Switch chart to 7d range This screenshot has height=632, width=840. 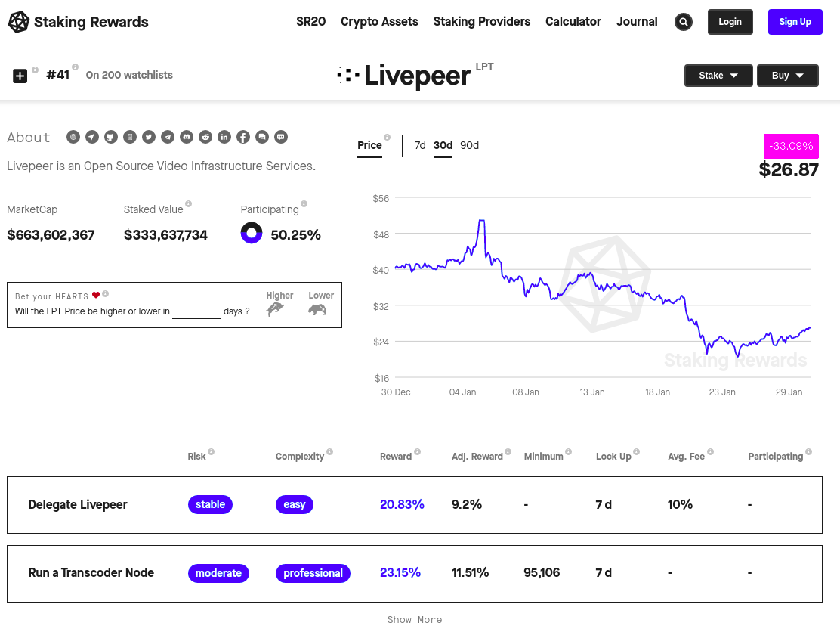tap(420, 145)
